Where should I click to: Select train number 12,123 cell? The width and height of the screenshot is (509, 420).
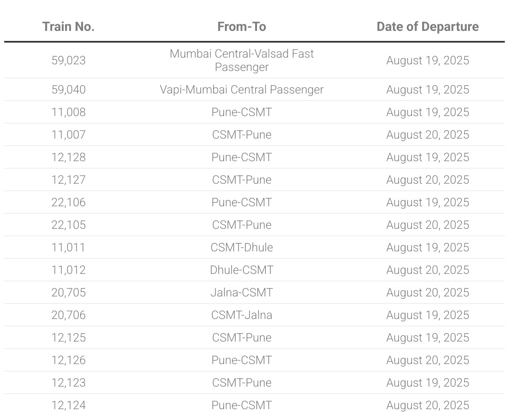(x=68, y=383)
